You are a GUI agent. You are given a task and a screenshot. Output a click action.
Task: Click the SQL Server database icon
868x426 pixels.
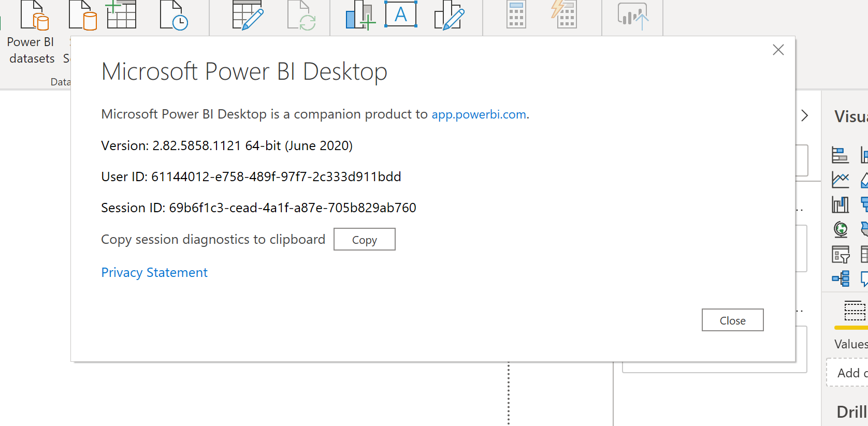83,15
